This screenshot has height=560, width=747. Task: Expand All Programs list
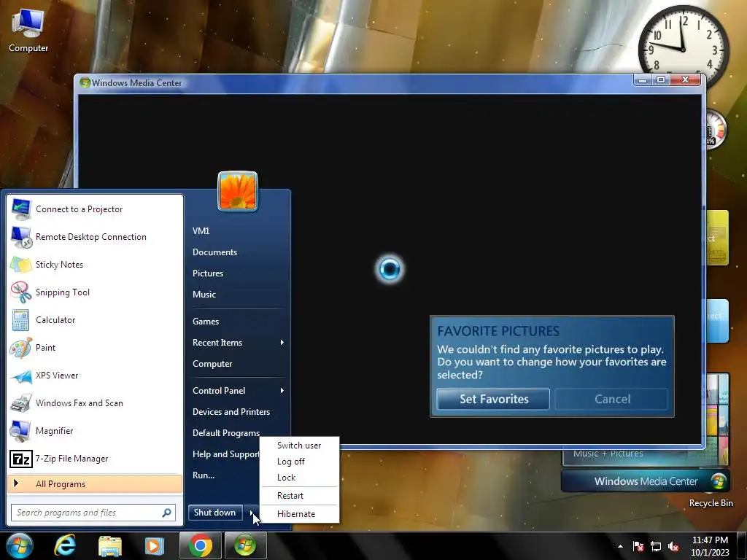[x=95, y=484]
